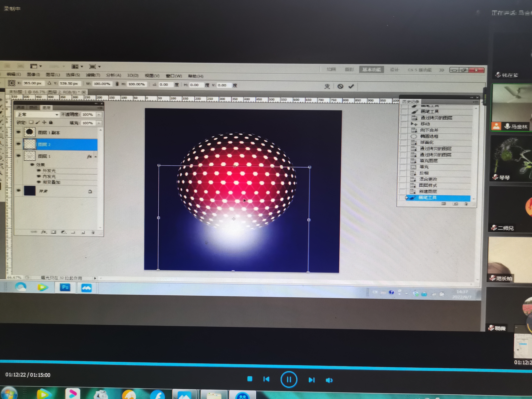The width and height of the screenshot is (532, 399).
Task: Open the screen mode dropdown in application bar
Action: [x=95, y=67]
